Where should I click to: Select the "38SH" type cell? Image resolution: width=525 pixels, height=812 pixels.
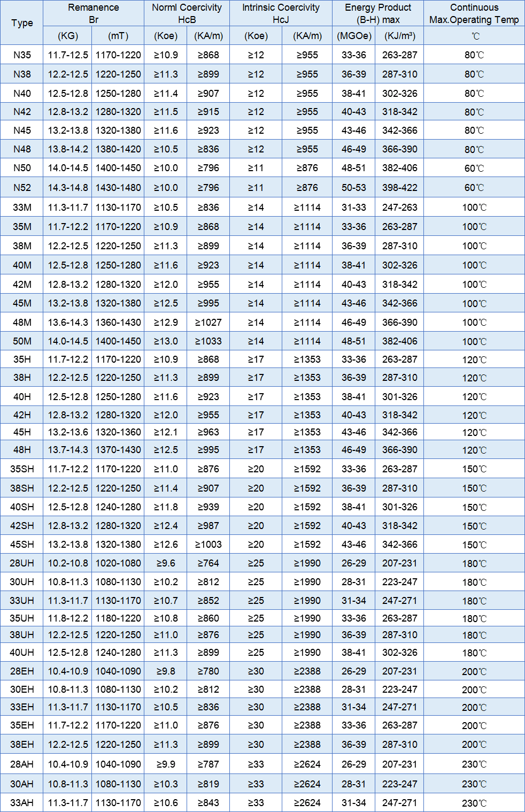pyautogui.click(x=22, y=488)
